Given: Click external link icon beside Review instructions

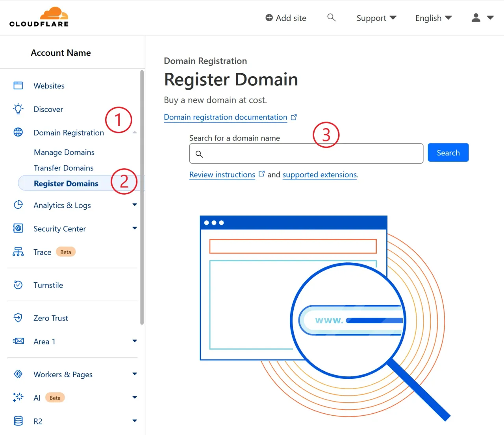Looking at the screenshot, I should point(261,174).
